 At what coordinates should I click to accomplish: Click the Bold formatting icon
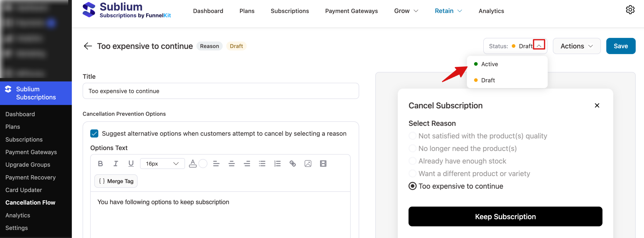click(100, 164)
